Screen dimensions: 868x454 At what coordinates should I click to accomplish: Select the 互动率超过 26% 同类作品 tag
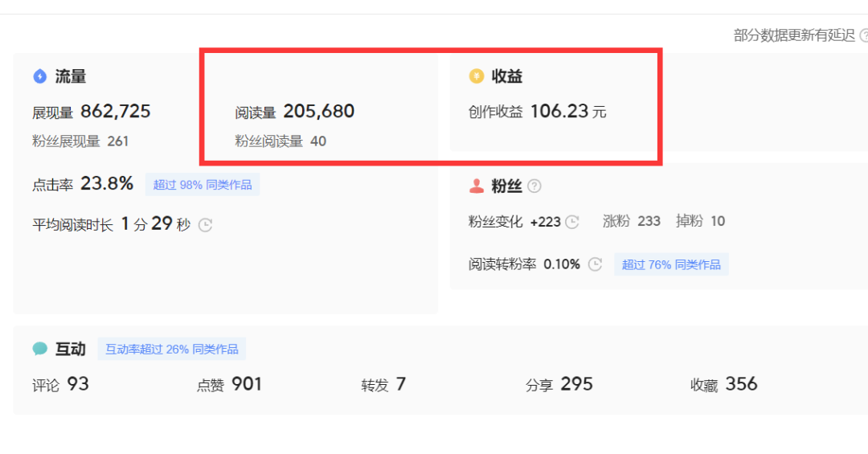172,349
